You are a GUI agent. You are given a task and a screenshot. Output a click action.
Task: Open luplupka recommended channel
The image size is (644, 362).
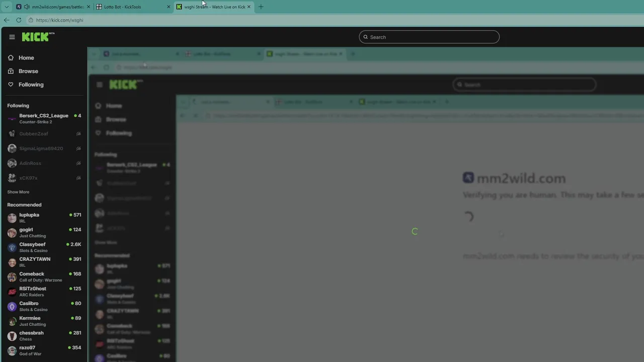click(44, 218)
